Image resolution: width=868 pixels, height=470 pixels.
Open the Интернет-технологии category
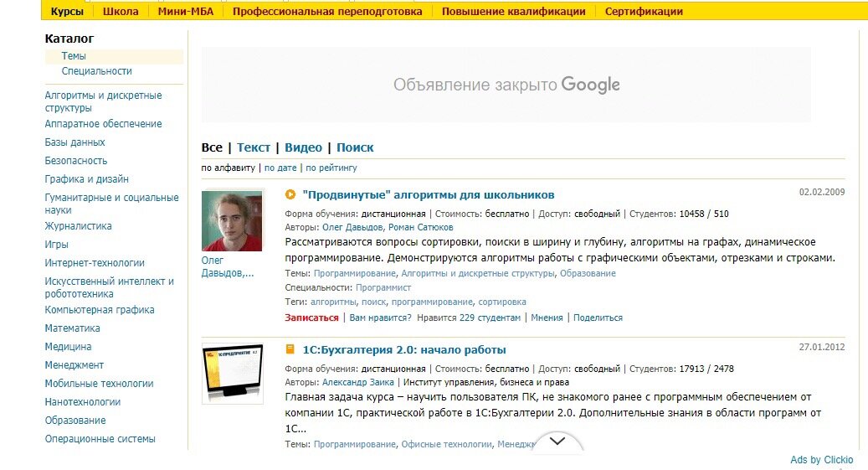(x=95, y=263)
